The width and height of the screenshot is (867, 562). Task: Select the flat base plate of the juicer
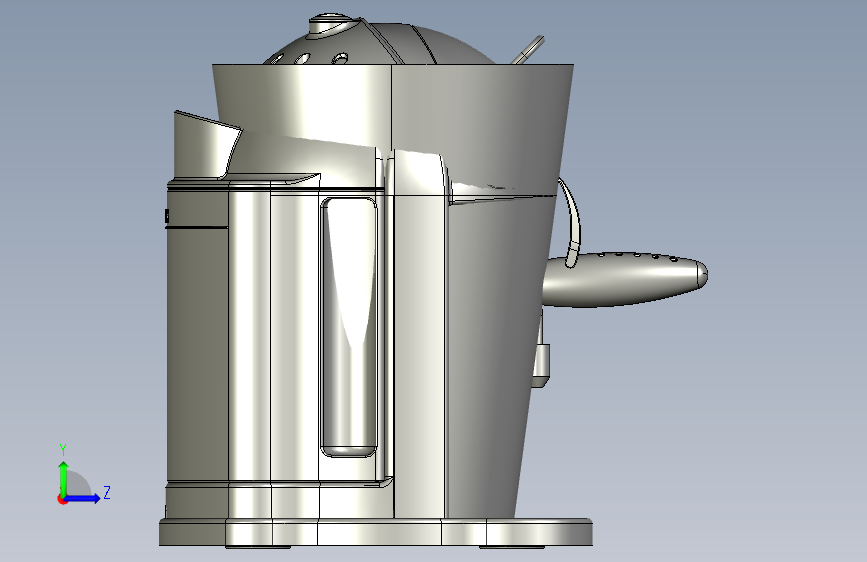pos(376,532)
